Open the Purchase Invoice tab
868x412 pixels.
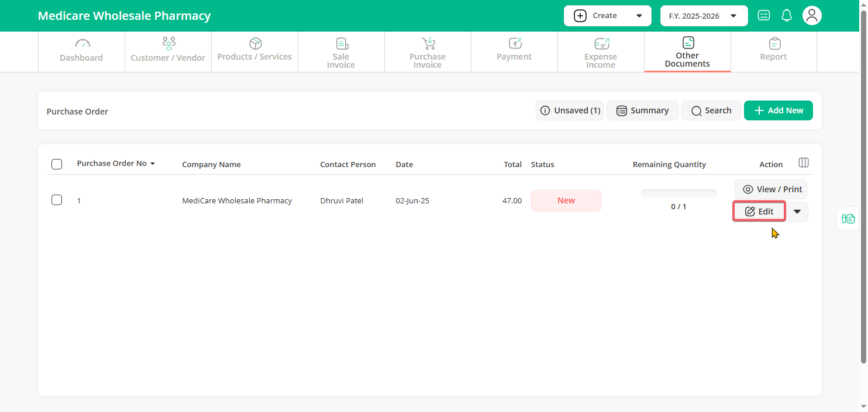[x=428, y=51]
